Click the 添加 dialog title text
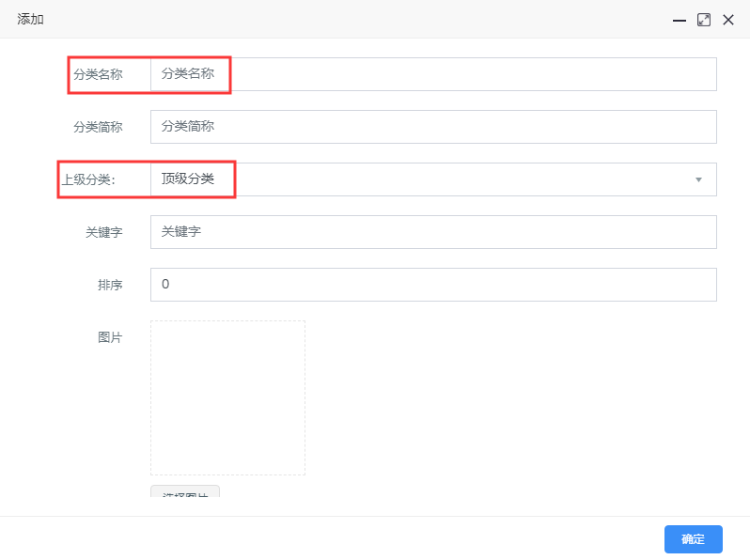Image resolution: width=750 pixels, height=560 pixels. pos(30,20)
